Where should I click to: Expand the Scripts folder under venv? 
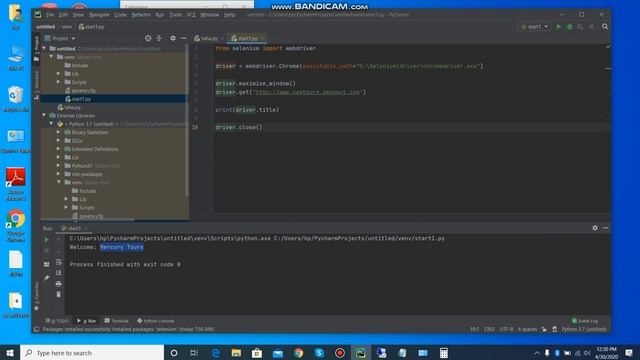click(x=59, y=82)
